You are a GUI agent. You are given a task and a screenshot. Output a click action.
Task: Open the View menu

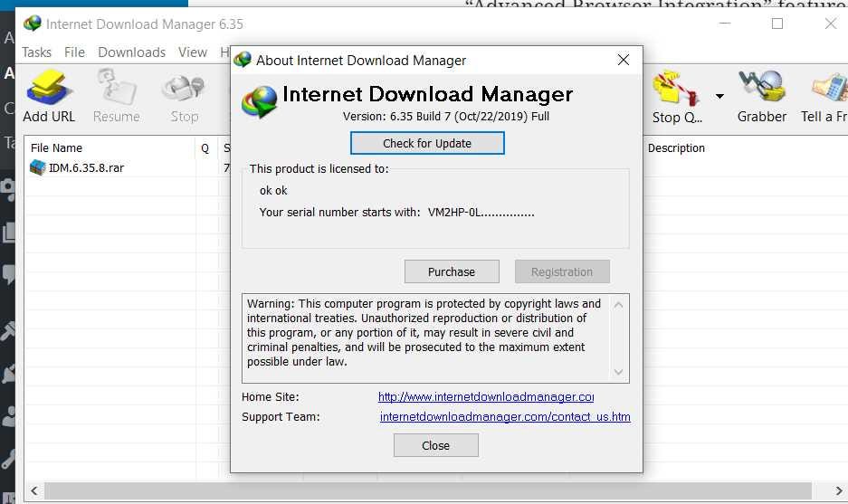coord(193,52)
